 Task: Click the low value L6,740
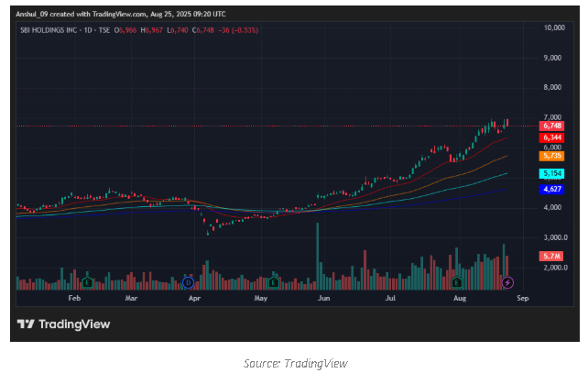(x=178, y=30)
